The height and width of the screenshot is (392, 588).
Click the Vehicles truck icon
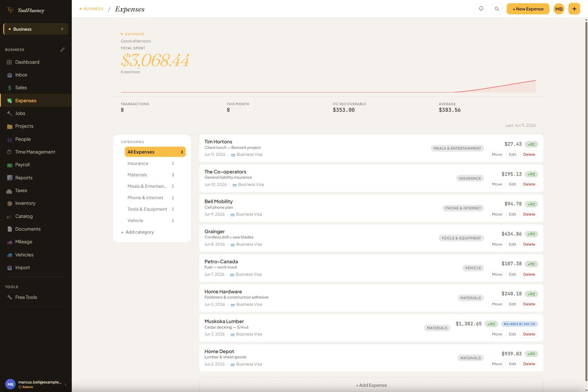9,255
